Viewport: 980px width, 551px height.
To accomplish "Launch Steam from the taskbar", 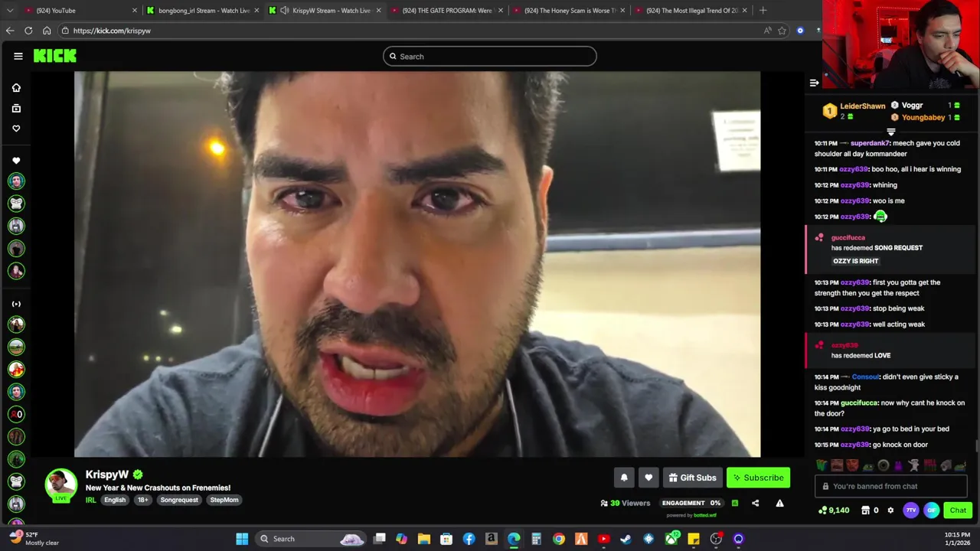I will coord(626,539).
